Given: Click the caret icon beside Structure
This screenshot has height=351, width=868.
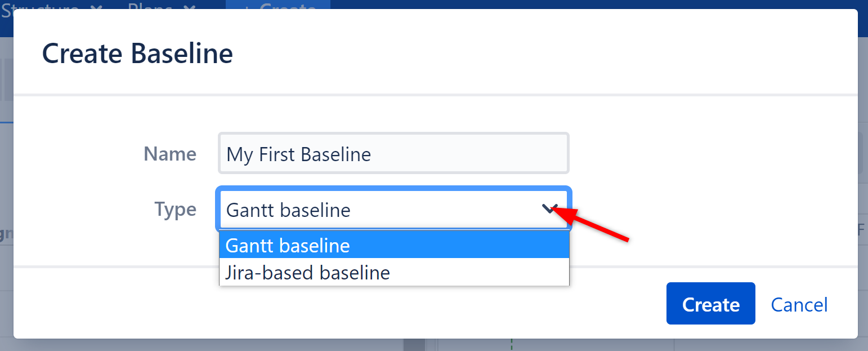Looking at the screenshot, I should [96, 8].
